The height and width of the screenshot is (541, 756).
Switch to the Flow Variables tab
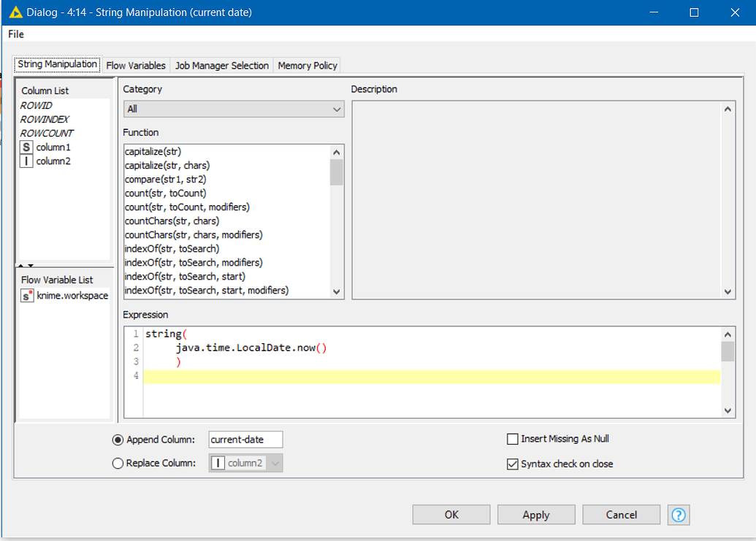(x=136, y=65)
